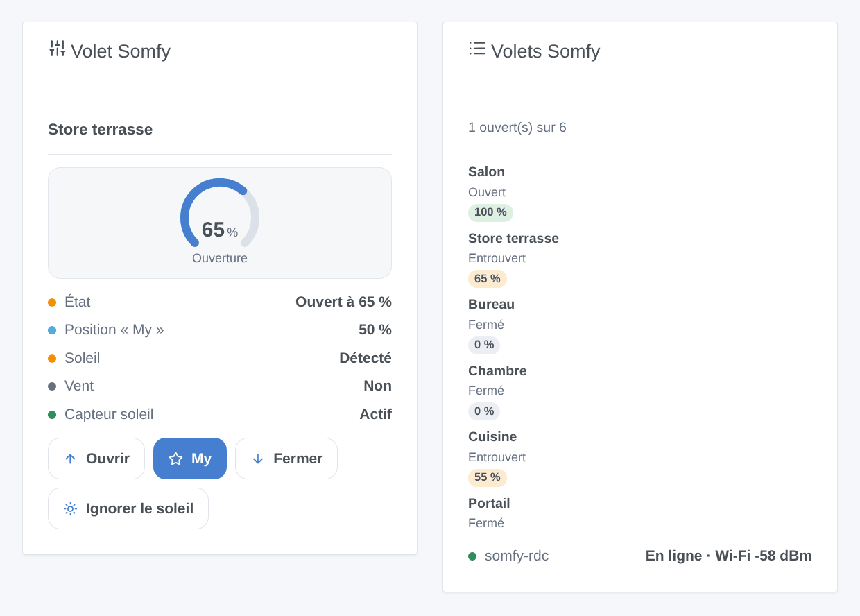Click the 0 % badge under Chambre

[484, 411]
